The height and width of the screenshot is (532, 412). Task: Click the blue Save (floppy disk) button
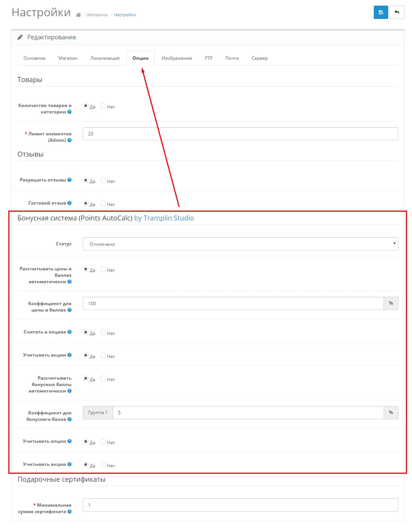381,12
